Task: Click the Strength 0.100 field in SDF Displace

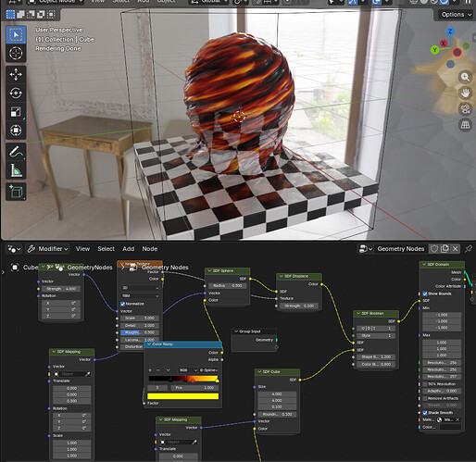Action: (299, 306)
